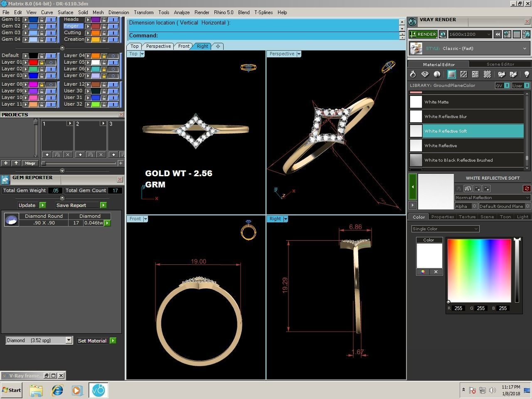Click the Windows Start button
Viewport: 532px width, 399px height.
tap(11, 390)
